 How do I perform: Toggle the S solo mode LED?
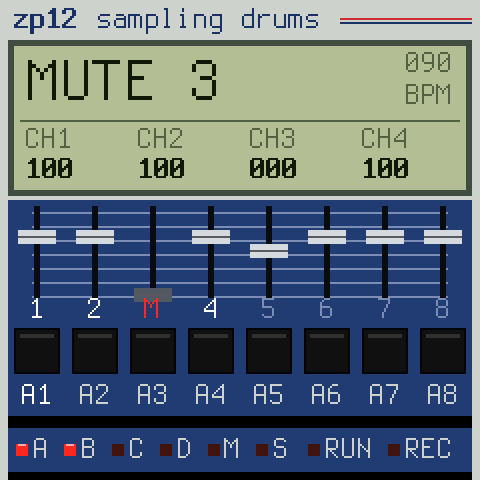262,450
